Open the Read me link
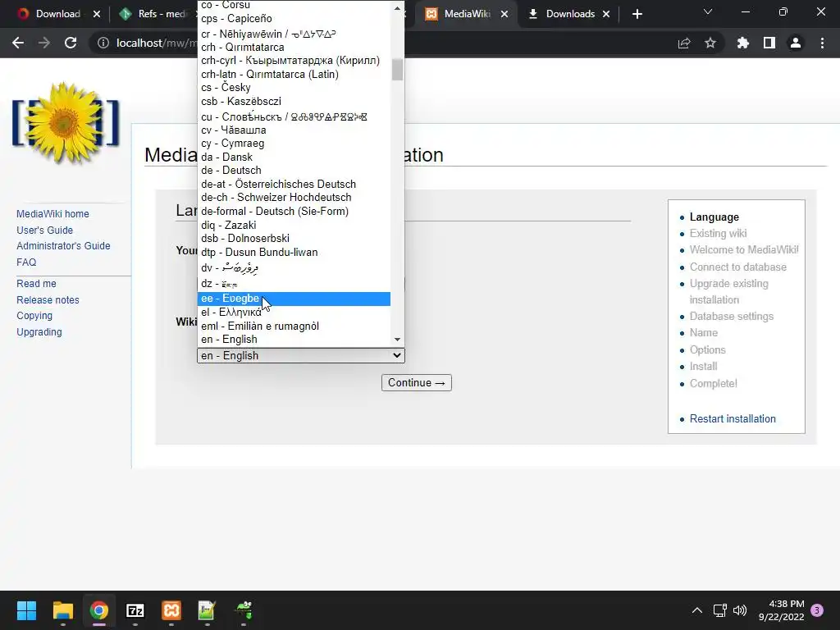This screenshot has height=630, width=840. pos(36,283)
